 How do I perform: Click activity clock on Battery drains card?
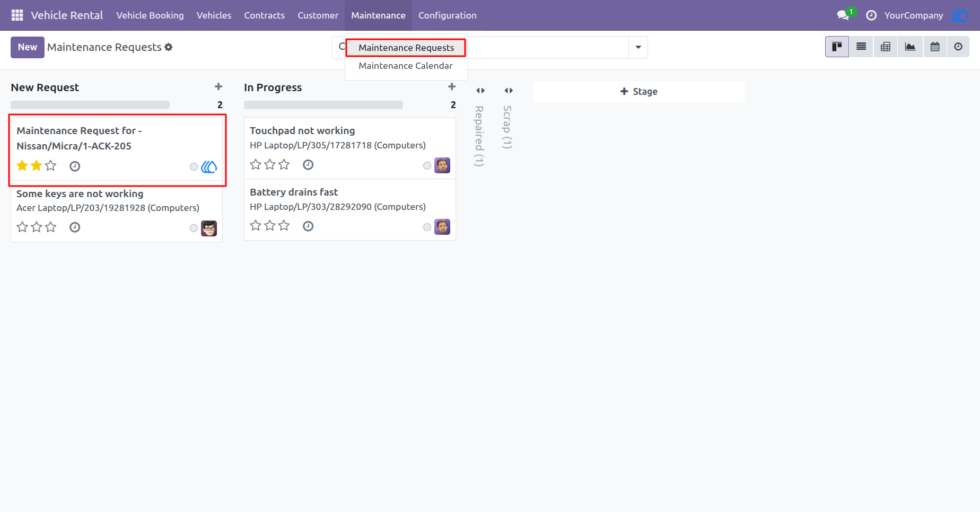[x=308, y=226]
